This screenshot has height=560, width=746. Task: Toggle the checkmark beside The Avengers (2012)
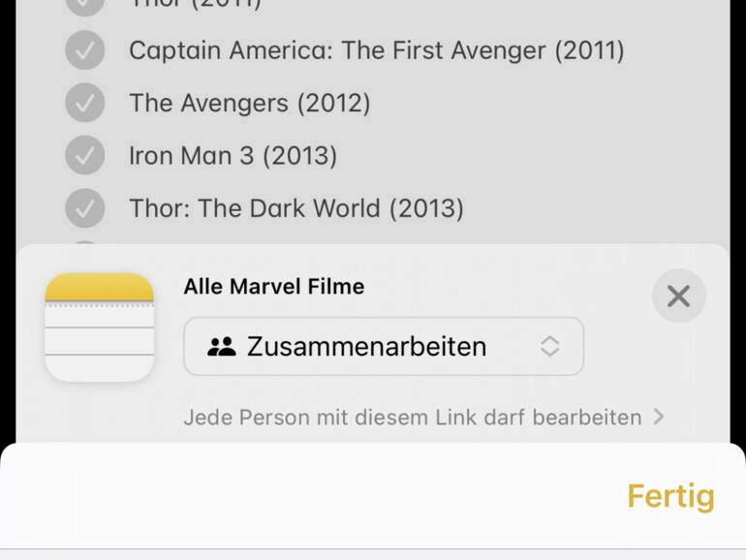pos(85,103)
